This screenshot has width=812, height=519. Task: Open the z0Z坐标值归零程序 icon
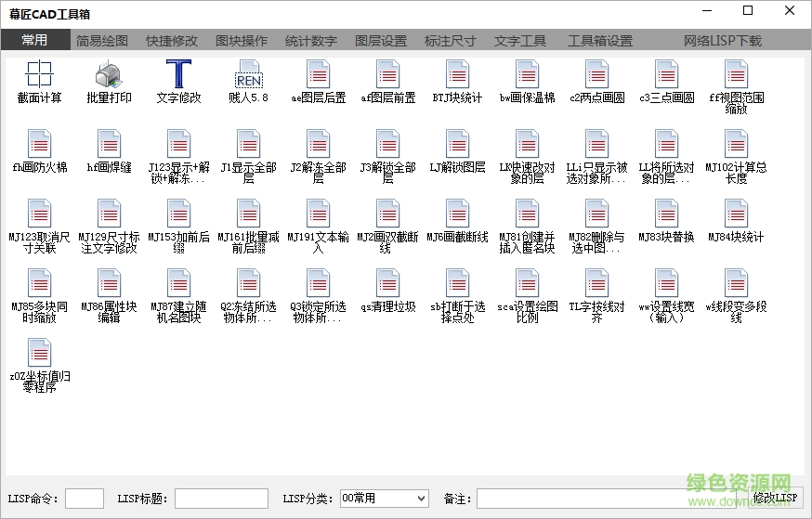point(39,354)
